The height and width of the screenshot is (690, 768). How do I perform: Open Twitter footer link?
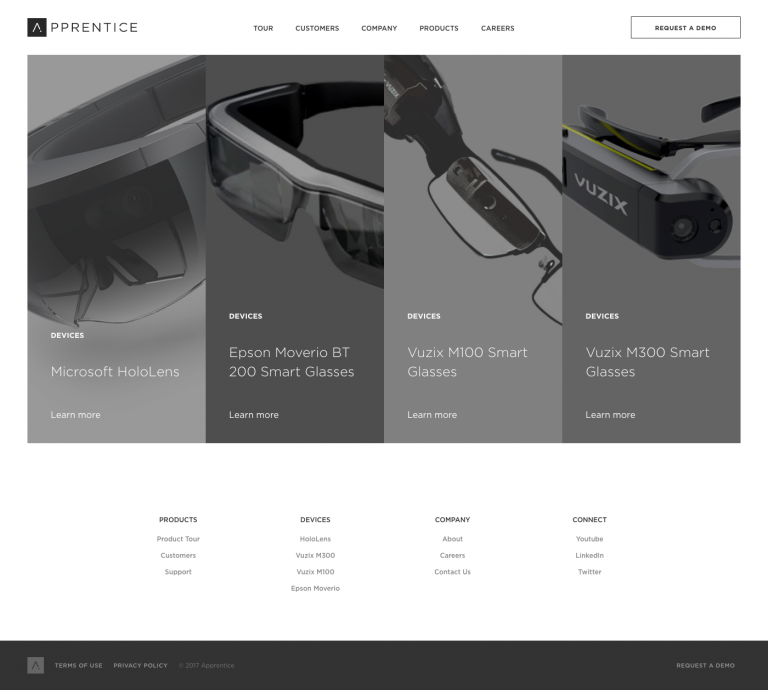pyautogui.click(x=590, y=571)
